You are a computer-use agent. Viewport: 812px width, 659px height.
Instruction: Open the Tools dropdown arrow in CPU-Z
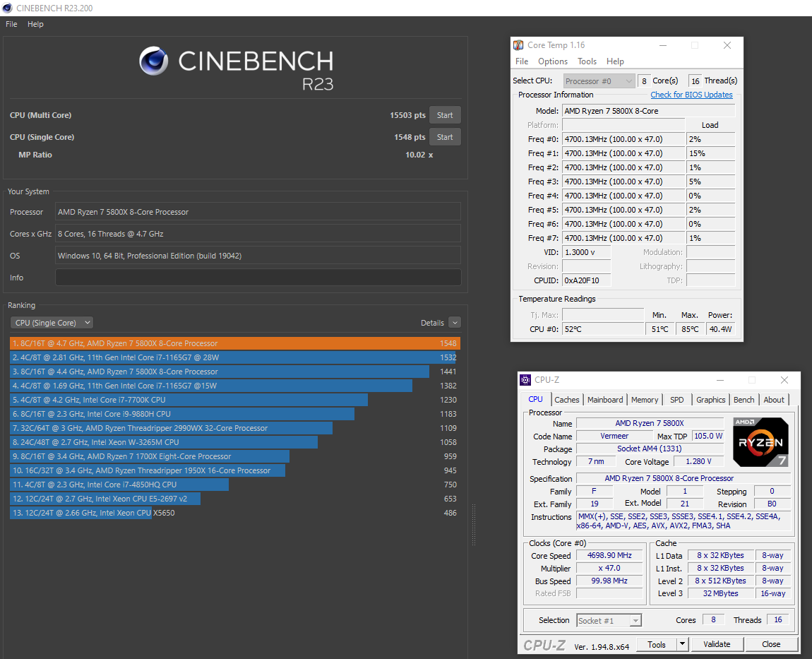tap(683, 644)
